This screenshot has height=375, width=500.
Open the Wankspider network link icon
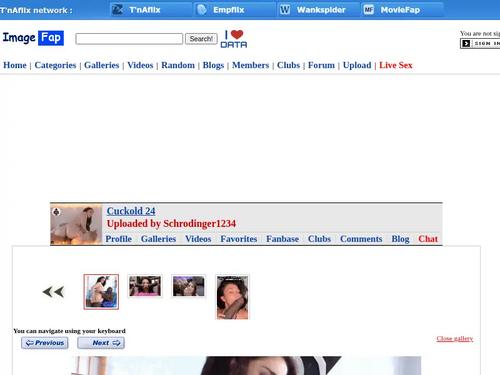[x=285, y=10]
